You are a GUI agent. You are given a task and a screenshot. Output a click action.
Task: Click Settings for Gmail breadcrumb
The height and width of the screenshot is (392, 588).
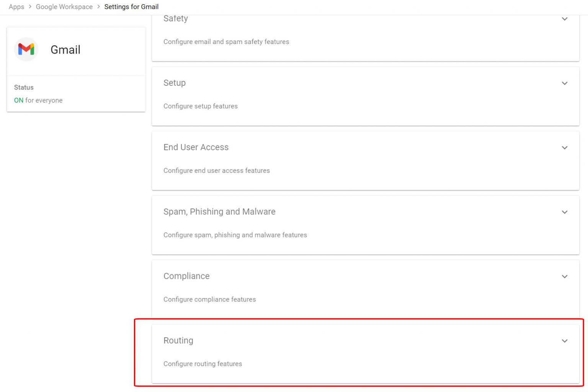131,7
